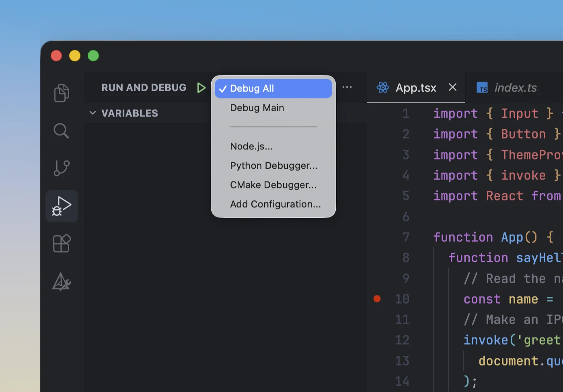Click the React icon on the App.tsx tab
563x392 pixels.
point(382,88)
